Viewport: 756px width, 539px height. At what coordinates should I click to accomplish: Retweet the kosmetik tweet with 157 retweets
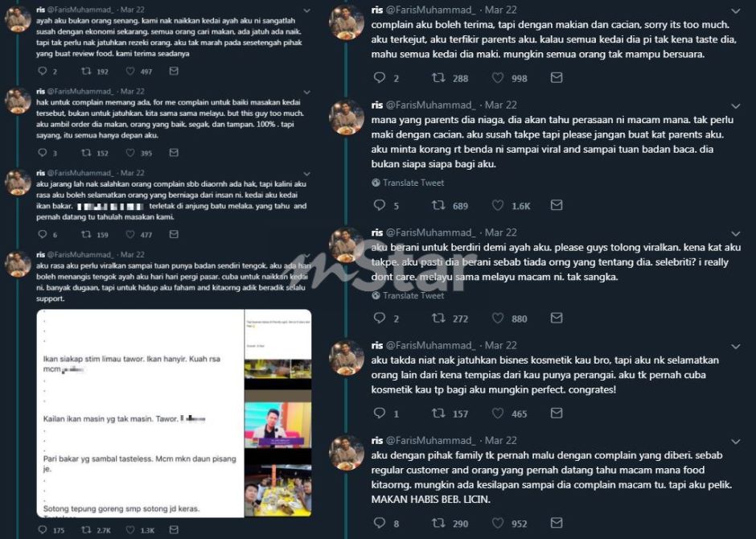click(x=438, y=414)
